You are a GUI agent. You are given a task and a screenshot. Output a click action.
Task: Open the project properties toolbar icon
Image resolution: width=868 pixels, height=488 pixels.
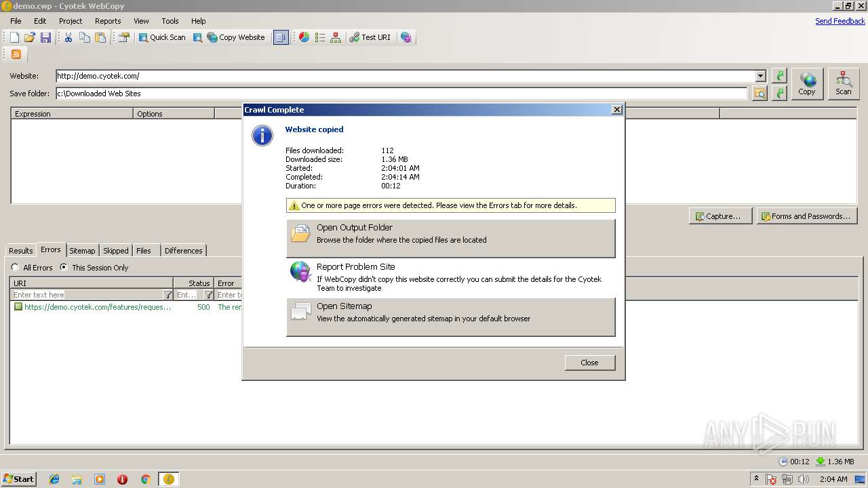point(123,37)
